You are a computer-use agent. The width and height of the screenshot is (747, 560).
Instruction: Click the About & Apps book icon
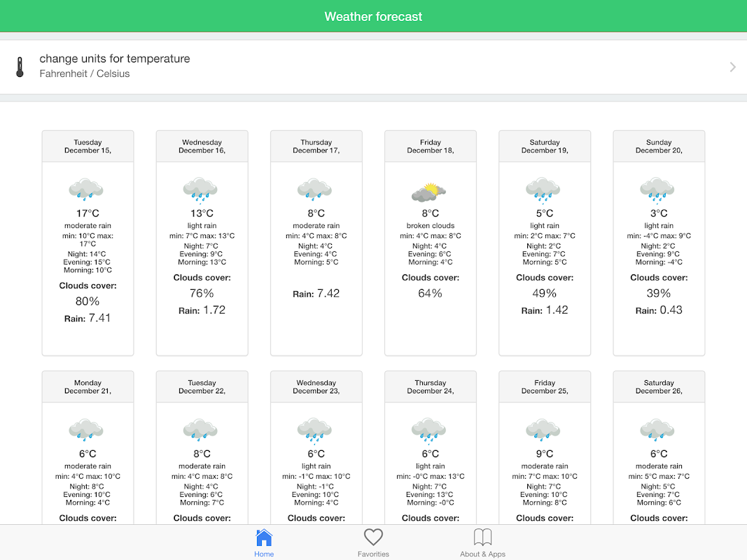(482, 537)
